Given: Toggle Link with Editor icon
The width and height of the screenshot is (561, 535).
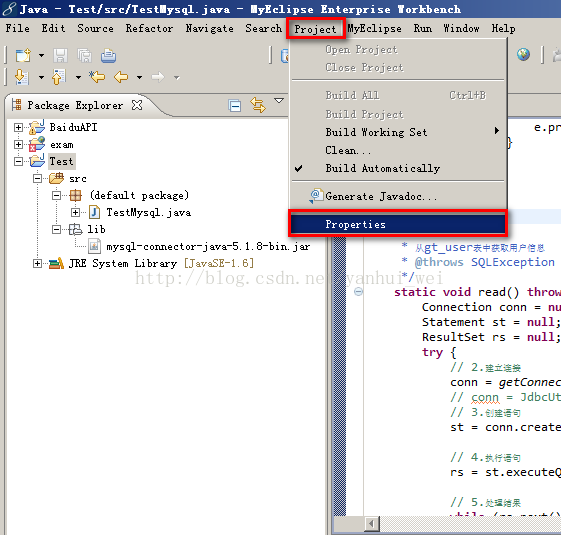Looking at the screenshot, I should click(x=258, y=105).
